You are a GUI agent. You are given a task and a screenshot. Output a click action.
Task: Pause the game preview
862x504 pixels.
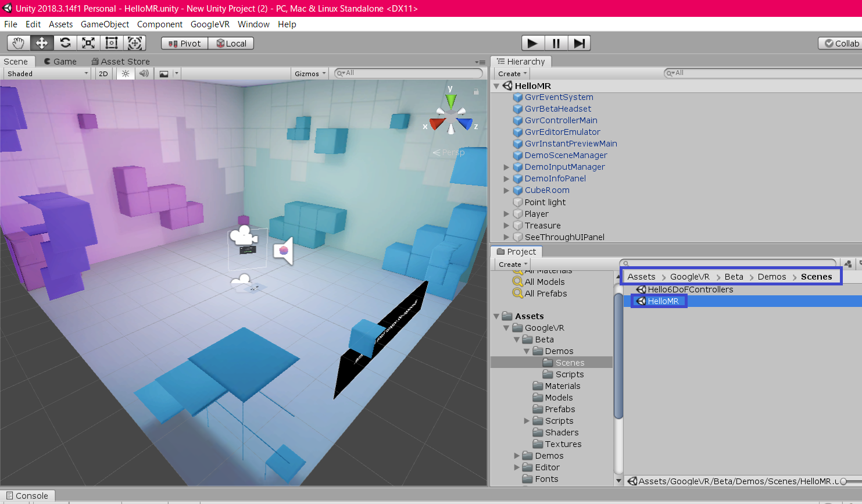556,43
